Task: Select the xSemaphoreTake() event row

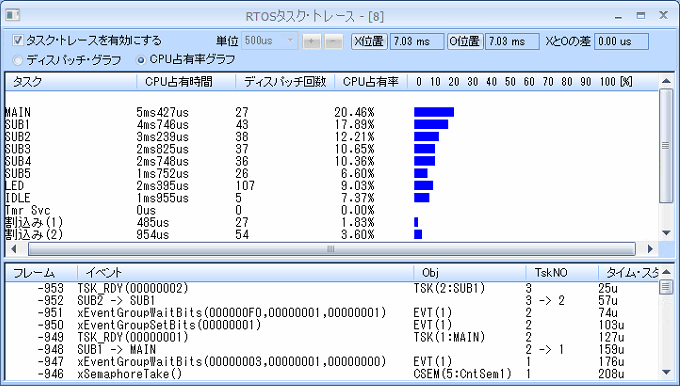Action: (332, 373)
